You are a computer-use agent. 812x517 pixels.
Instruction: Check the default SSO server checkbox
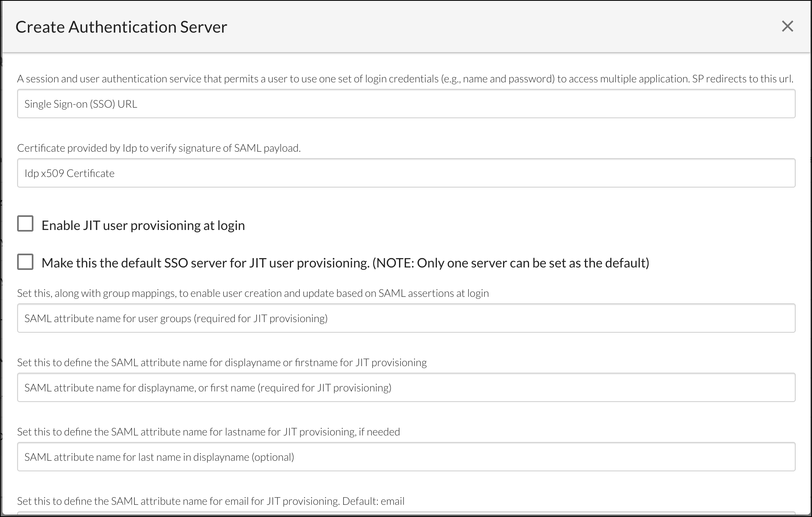pyautogui.click(x=25, y=262)
